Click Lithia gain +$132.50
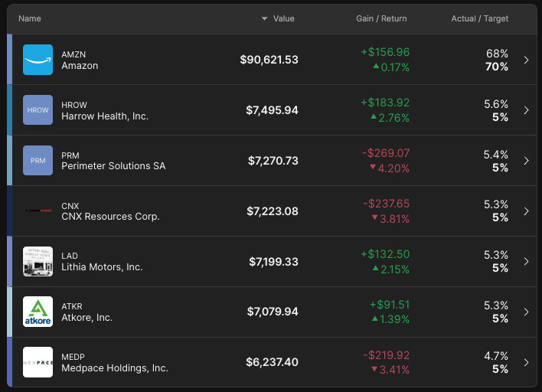Image resolution: width=542 pixels, height=392 pixels. tap(385, 254)
